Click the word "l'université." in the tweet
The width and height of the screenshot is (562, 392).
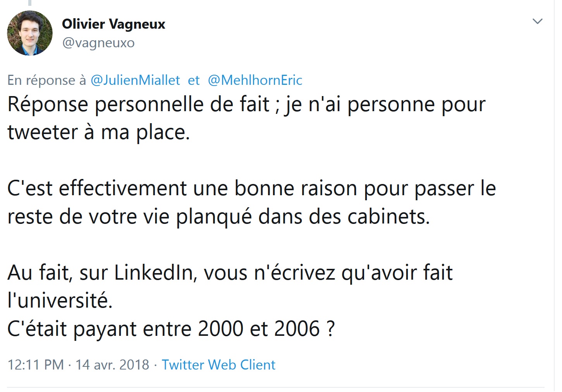click(x=60, y=301)
